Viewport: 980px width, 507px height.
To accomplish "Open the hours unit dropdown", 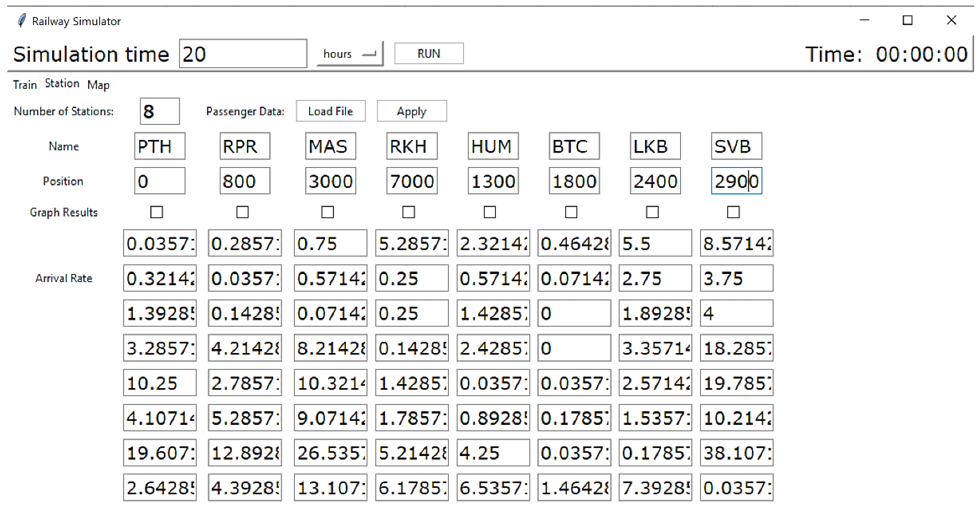I will [349, 54].
